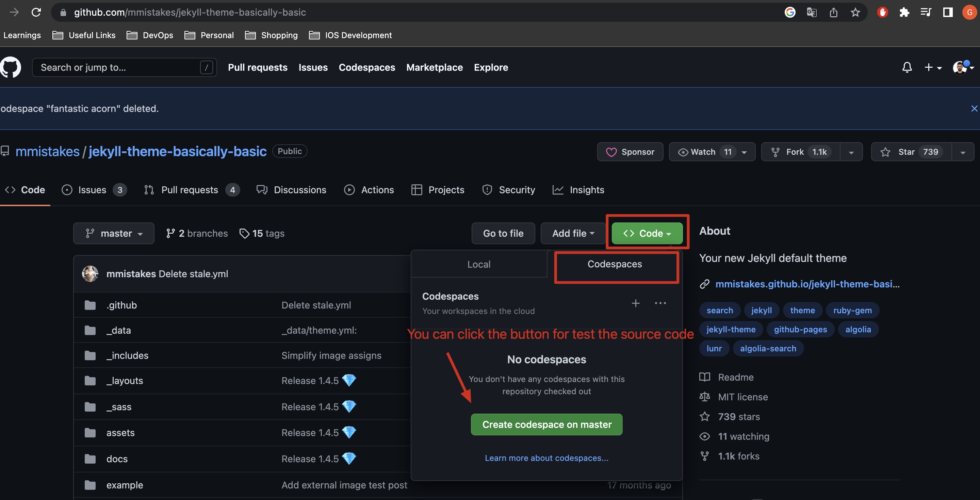The height and width of the screenshot is (500, 980).
Task: Open the red ad blocker extension icon
Action: coord(882,13)
